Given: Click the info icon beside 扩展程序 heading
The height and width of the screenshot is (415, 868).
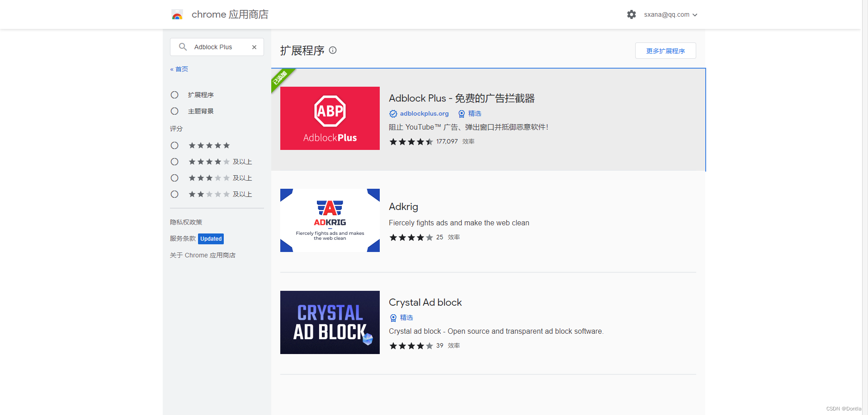Looking at the screenshot, I should 333,50.
